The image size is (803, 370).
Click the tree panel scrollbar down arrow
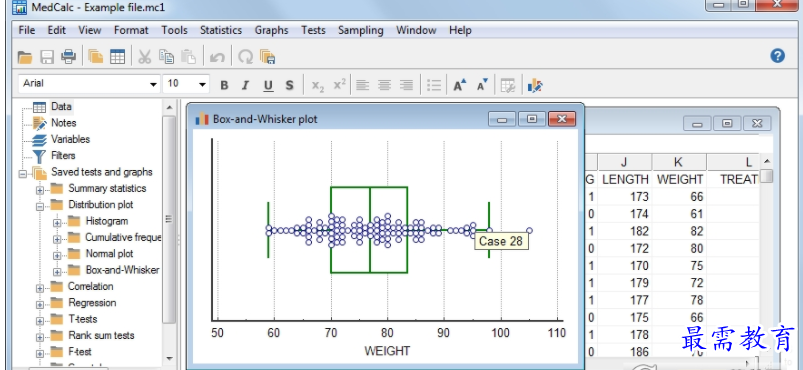[170, 359]
